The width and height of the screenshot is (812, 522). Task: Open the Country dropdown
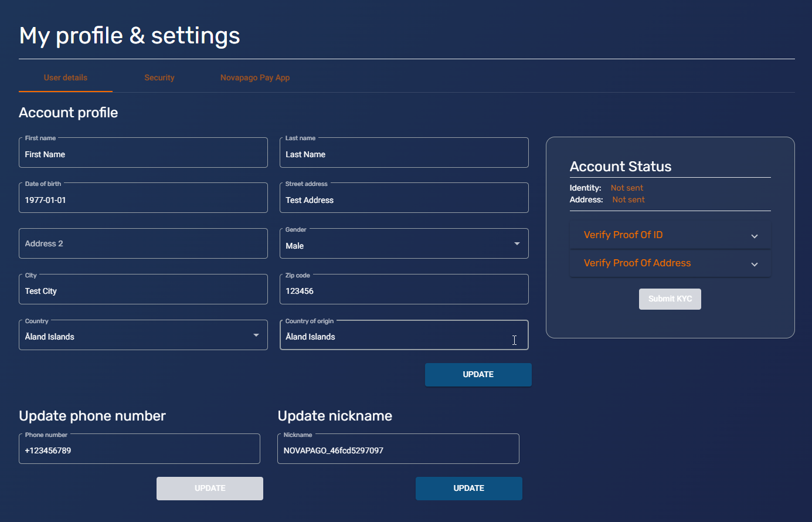coord(143,335)
